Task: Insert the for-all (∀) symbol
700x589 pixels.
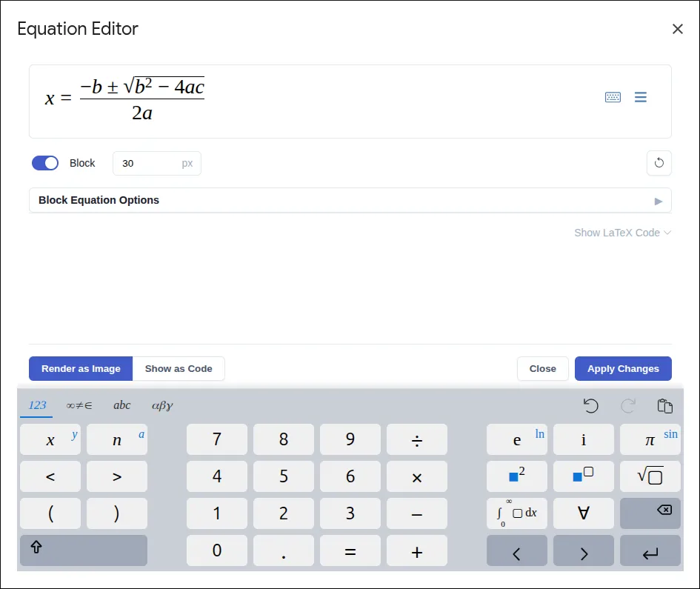Action: (x=583, y=513)
